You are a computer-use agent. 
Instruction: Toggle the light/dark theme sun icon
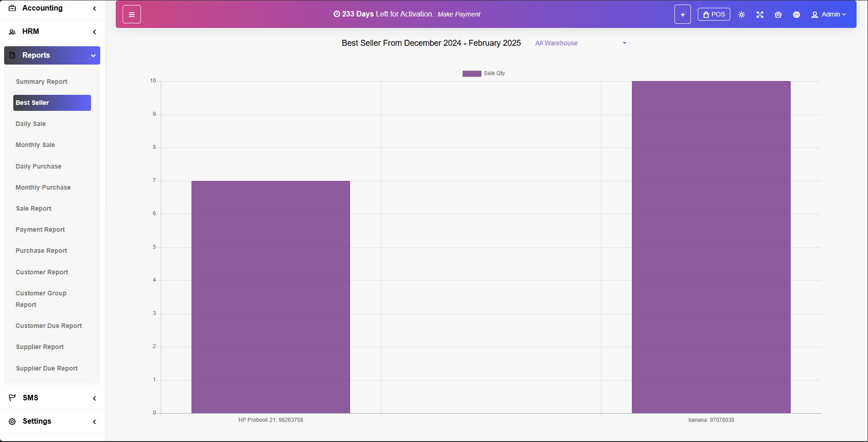point(741,15)
